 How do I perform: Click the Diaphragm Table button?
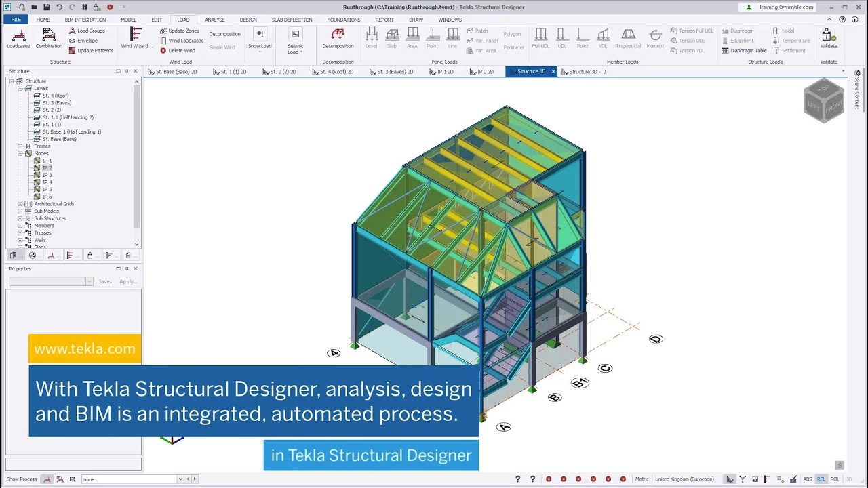point(745,51)
